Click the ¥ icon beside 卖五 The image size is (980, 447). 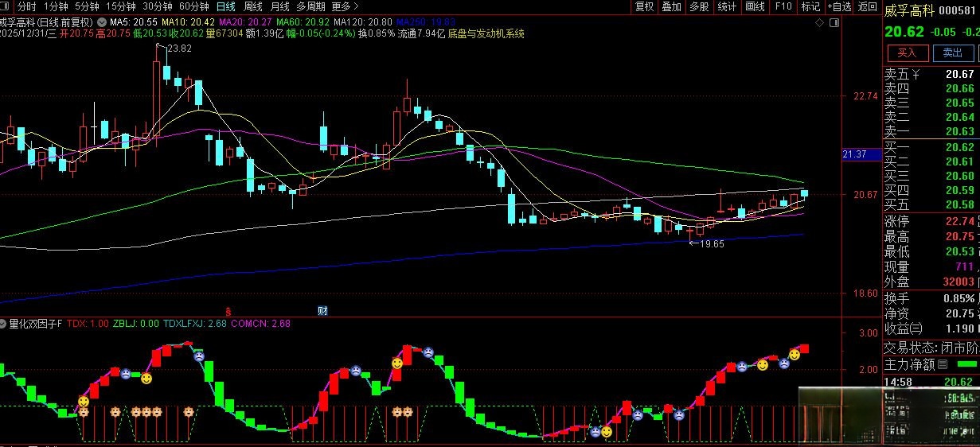(x=916, y=75)
